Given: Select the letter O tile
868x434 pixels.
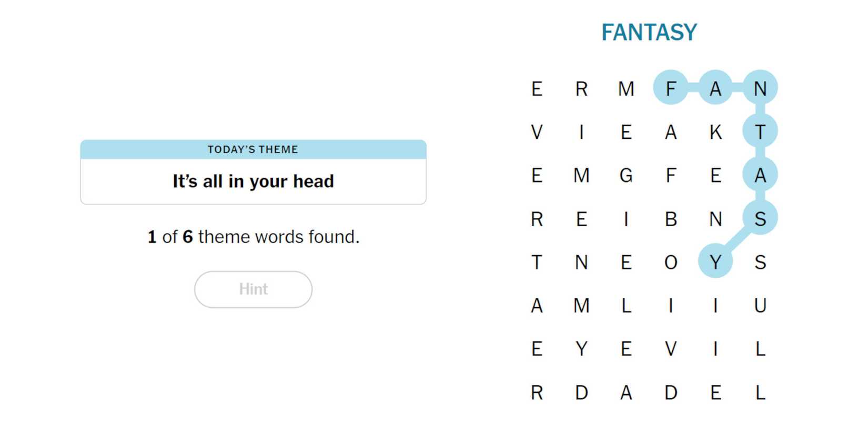Looking at the screenshot, I should pyautogui.click(x=670, y=262).
